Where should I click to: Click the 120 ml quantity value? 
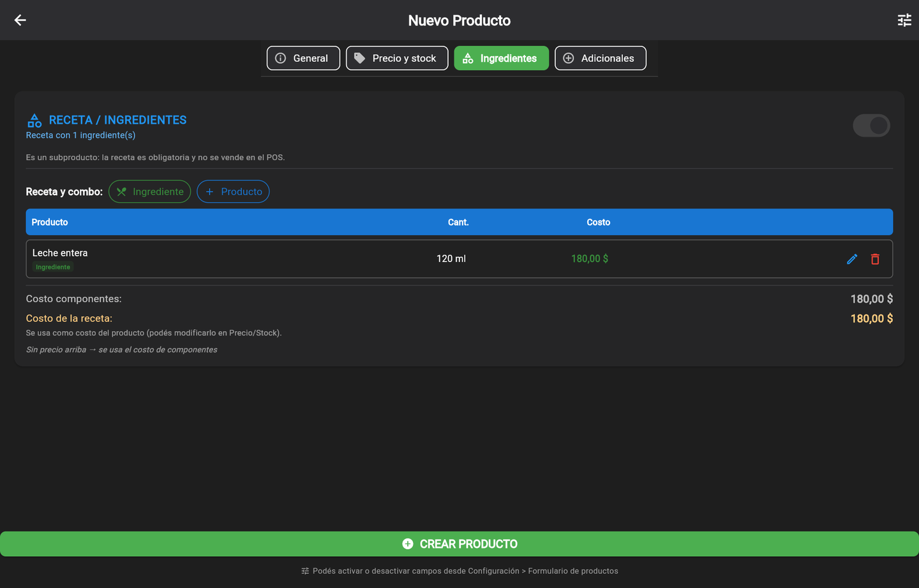click(451, 258)
